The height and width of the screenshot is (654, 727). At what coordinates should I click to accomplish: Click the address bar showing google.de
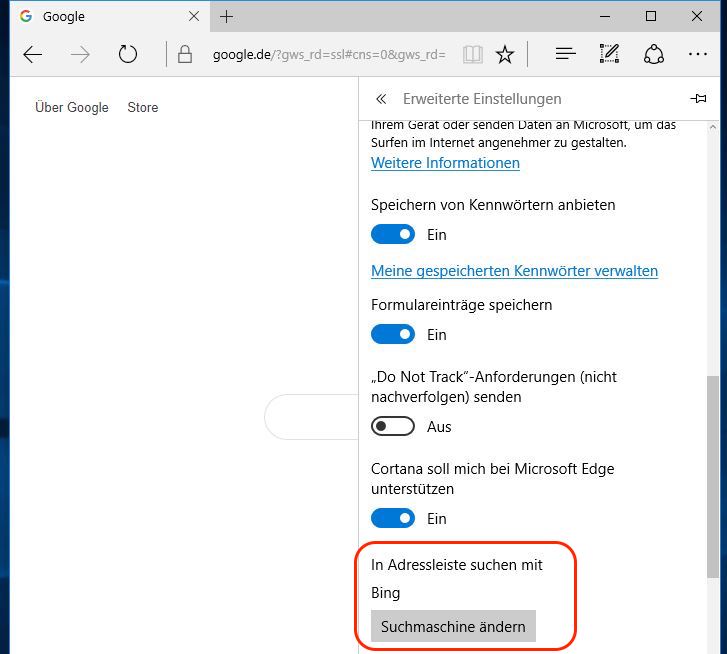329,55
